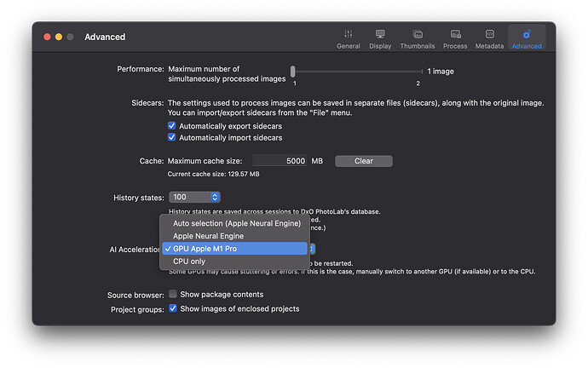Minimize the Advanced preferences window
This screenshot has height=368, width=588.
click(59, 37)
